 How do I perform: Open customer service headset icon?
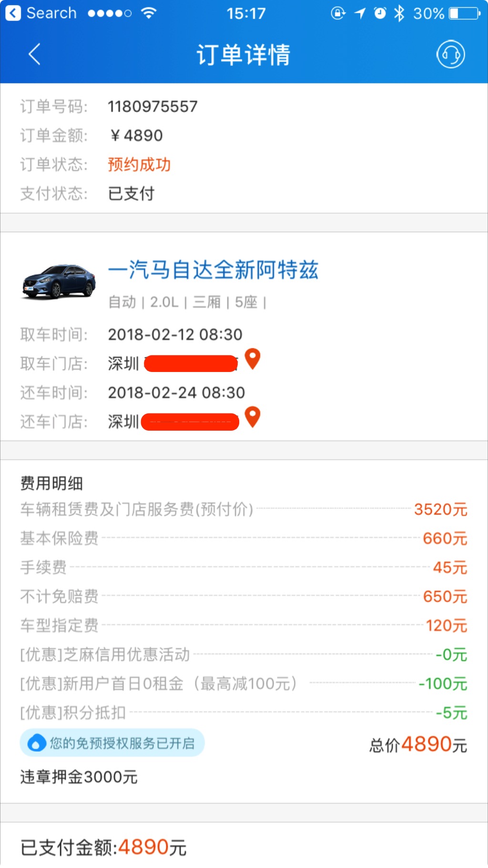coord(450,54)
